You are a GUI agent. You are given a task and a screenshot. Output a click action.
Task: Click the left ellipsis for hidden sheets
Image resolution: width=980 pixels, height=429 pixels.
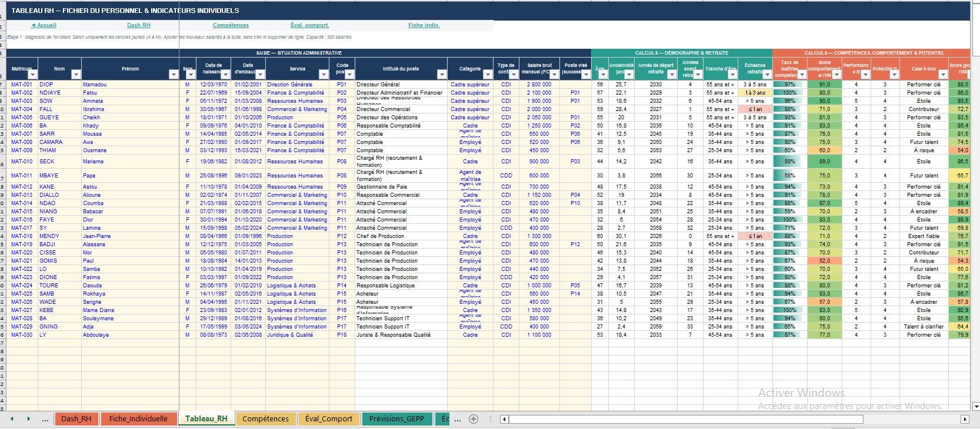tap(45, 419)
